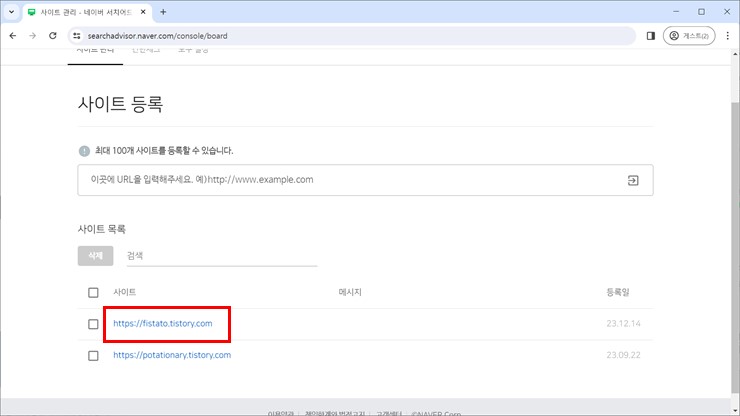Click the 사이트 목록 heading
This screenshot has height=416, width=740.
pos(101,229)
